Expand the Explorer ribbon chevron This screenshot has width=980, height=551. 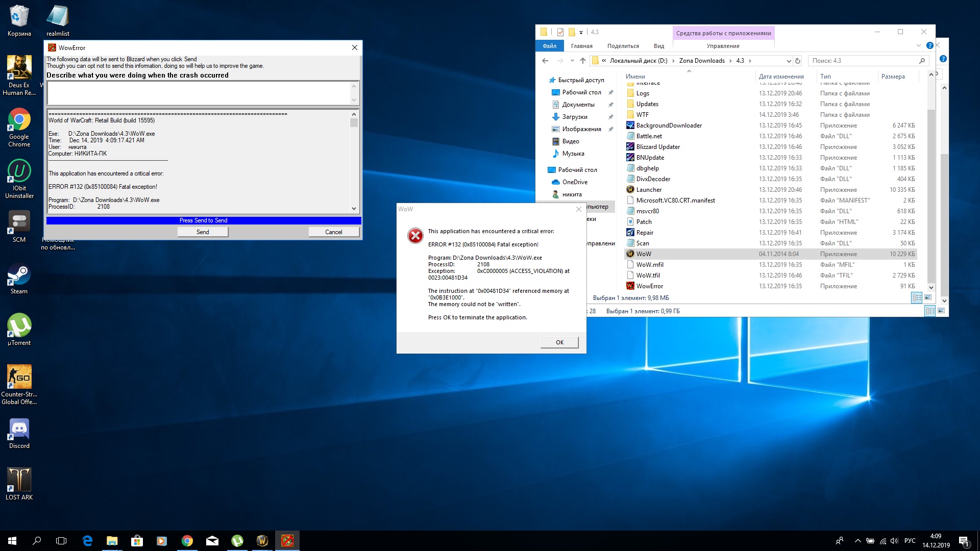(x=919, y=46)
